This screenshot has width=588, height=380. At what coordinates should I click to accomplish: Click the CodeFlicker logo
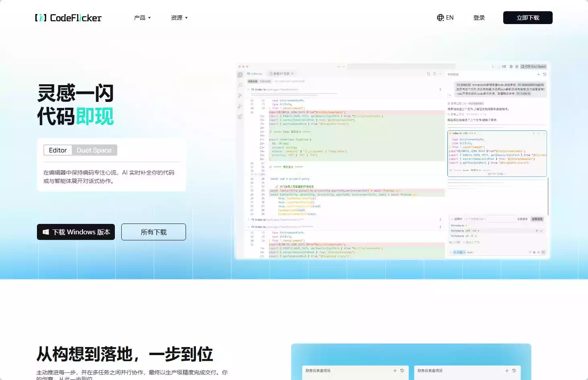coord(68,18)
